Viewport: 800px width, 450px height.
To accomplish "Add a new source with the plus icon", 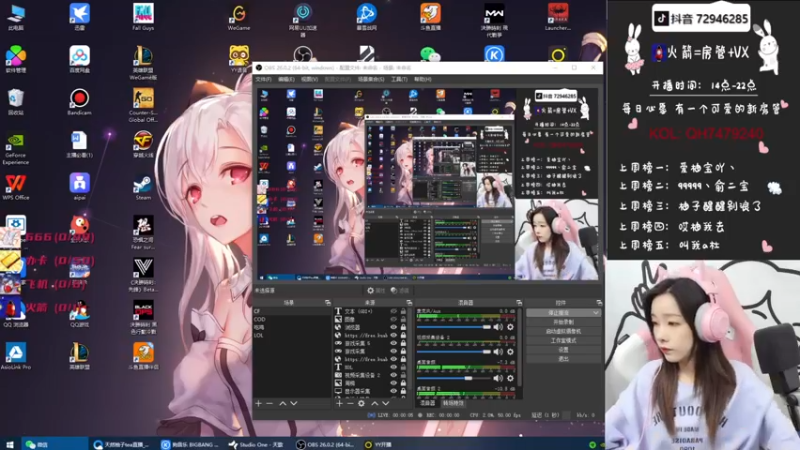I will [x=339, y=404].
